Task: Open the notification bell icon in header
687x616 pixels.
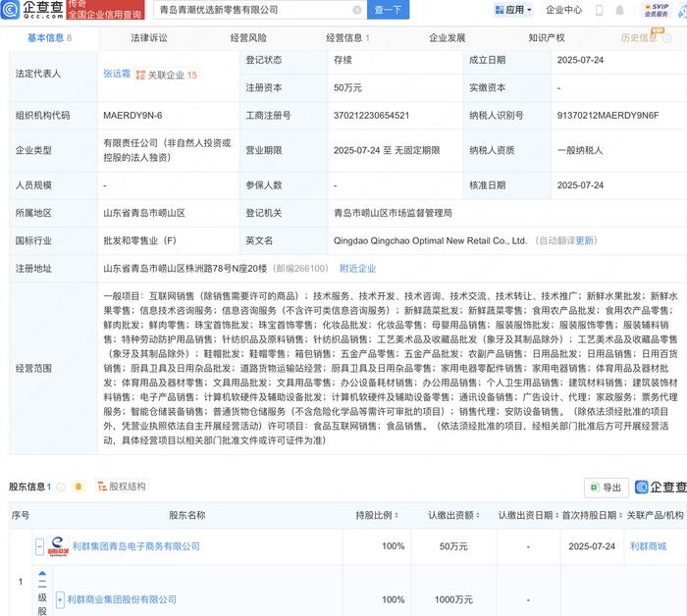Action: click(x=619, y=10)
